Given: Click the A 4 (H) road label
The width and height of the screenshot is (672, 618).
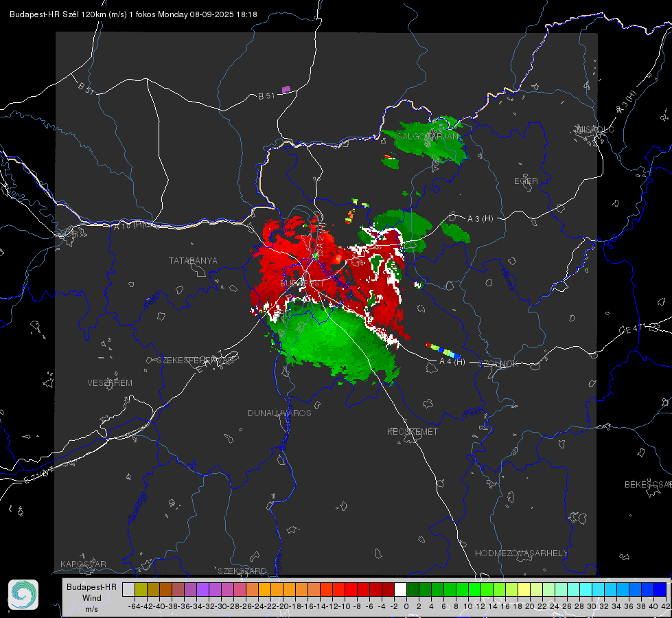Looking at the screenshot, I should 452,362.
